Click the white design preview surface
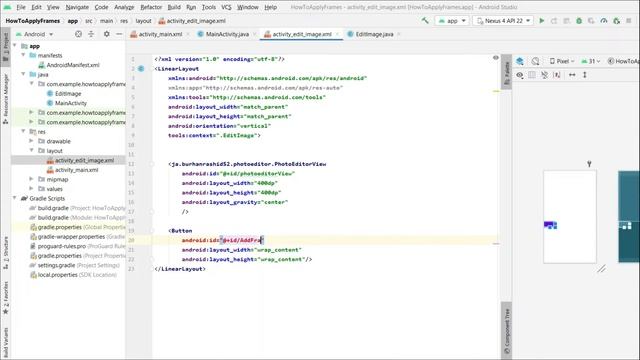This screenshot has width=640, height=360. (x=570, y=217)
